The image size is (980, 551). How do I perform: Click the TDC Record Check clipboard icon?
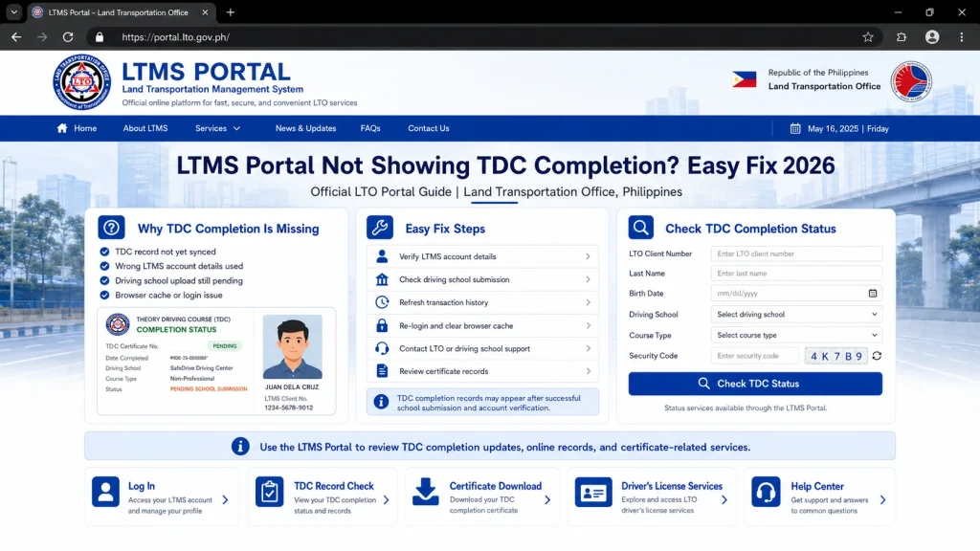coord(269,493)
